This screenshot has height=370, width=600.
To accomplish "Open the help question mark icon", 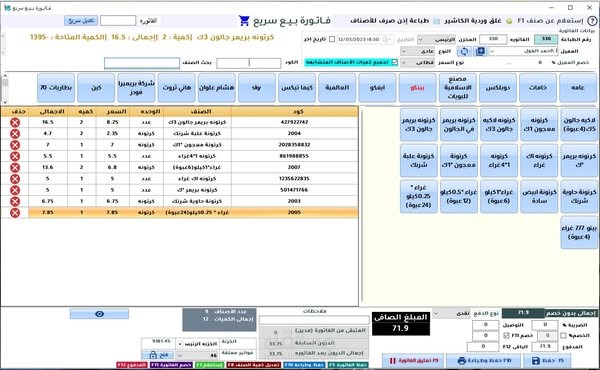I will 592,21.
